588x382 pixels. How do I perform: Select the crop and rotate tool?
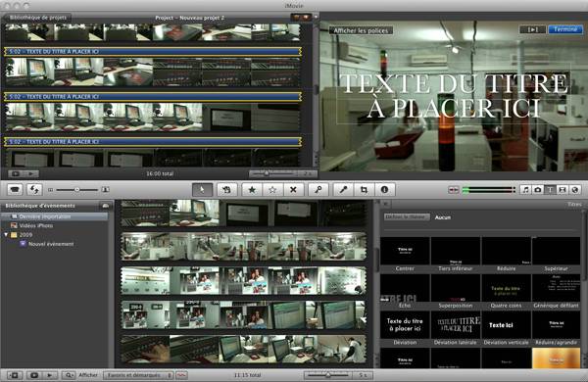click(x=364, y=190)
